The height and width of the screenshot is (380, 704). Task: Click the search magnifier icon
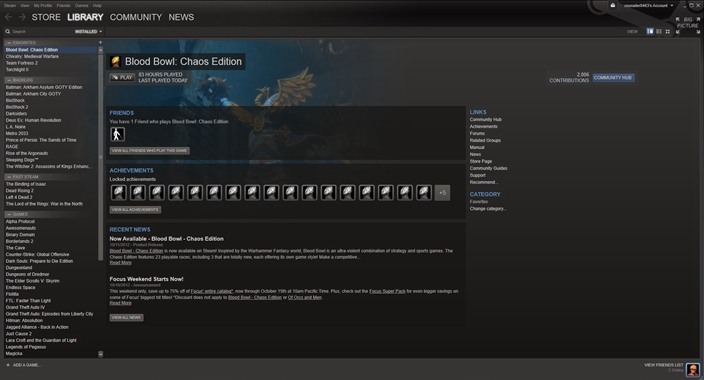click(8, 31)
